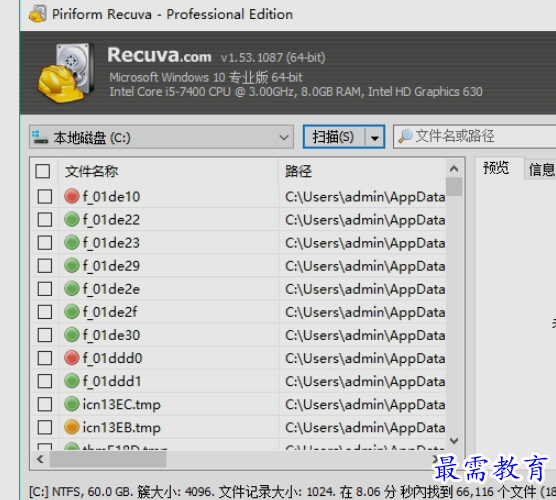The width and height of the screenshot is (556, 500).
Task: Click the vertical scrollbar up arrow
Action: (x=454, y=169)
